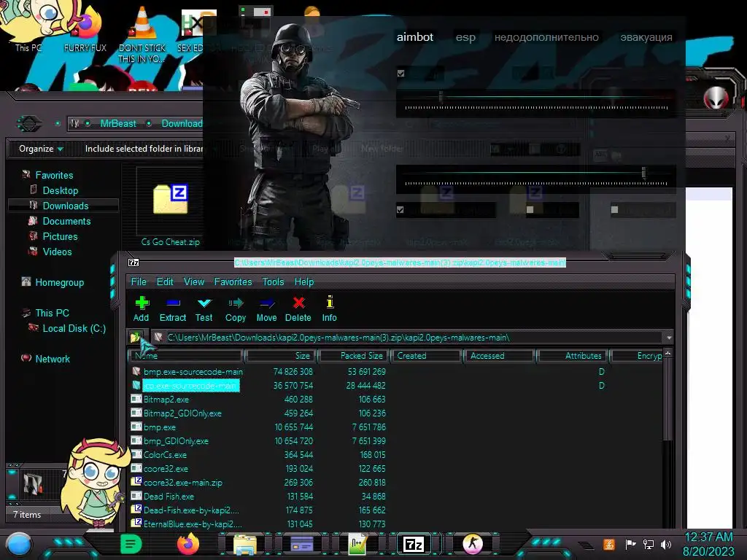Open Counter-Strike taskbar icon

pos(472,544)
